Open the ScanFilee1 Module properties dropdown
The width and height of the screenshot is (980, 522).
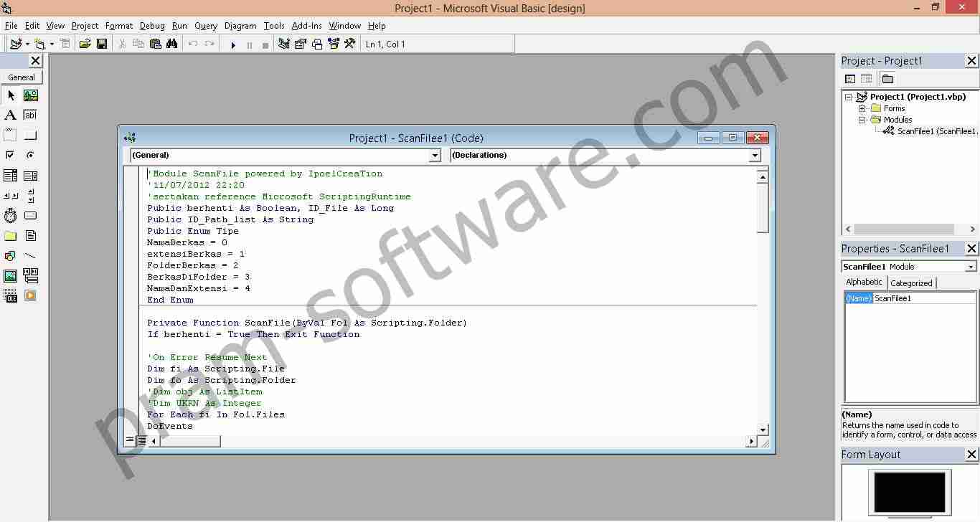pyautogui.click(x=971, y=267)
